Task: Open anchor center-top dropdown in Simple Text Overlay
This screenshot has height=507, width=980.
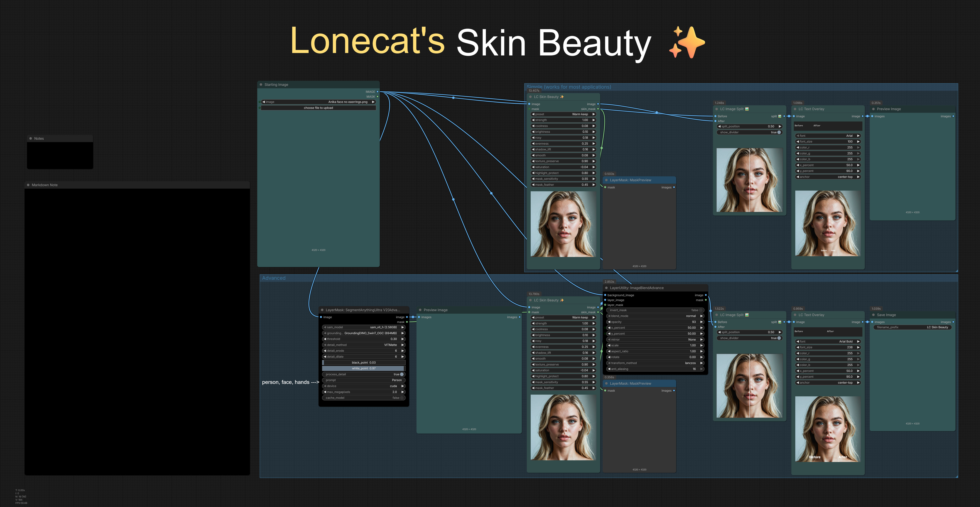Action: pyautogui.click(x=828, y=177)
